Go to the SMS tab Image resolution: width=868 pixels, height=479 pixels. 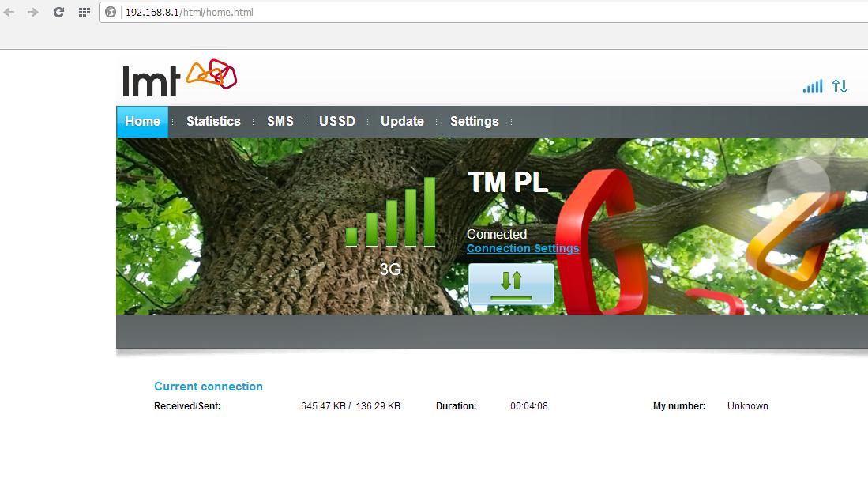tap(280, 122)
